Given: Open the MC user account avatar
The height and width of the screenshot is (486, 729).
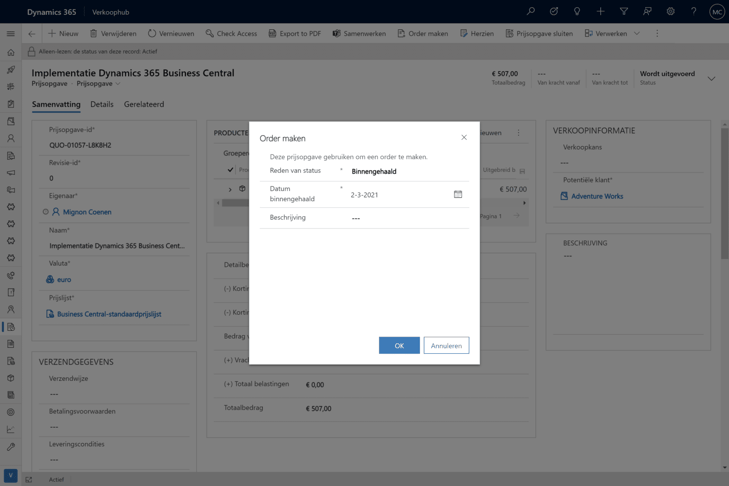Looking at the screenshot, I should (x=716, y=12).
